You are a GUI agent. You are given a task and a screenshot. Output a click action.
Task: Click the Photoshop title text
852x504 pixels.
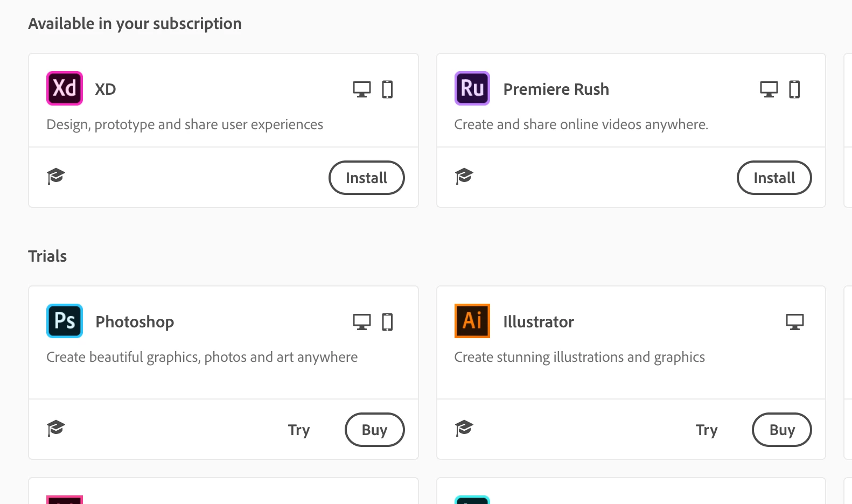(135, 322)
